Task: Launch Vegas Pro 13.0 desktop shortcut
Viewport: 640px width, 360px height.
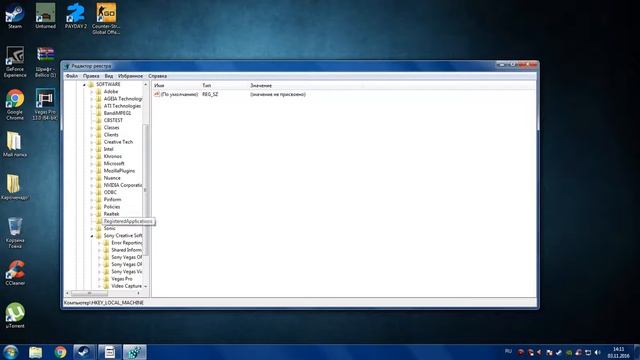Action: point(45,104)
